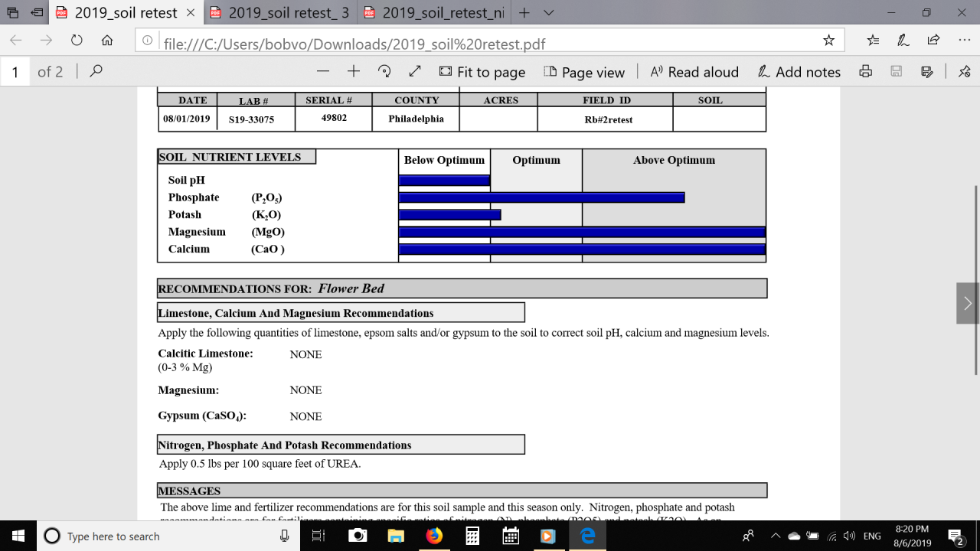Open the People tray icon

[x=749, y=536]
